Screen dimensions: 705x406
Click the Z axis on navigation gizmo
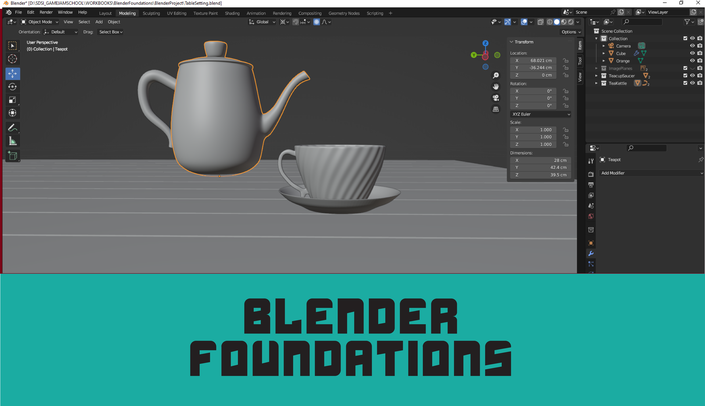485,43
